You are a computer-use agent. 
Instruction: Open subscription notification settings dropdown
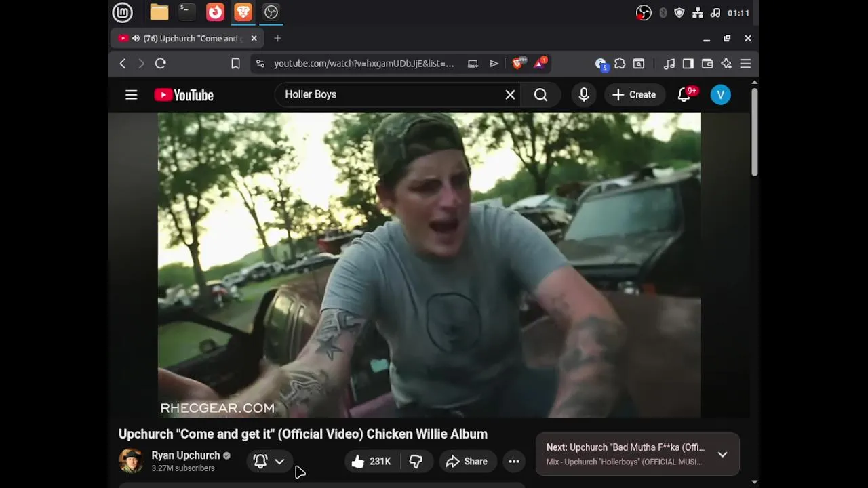coord(269,462)
